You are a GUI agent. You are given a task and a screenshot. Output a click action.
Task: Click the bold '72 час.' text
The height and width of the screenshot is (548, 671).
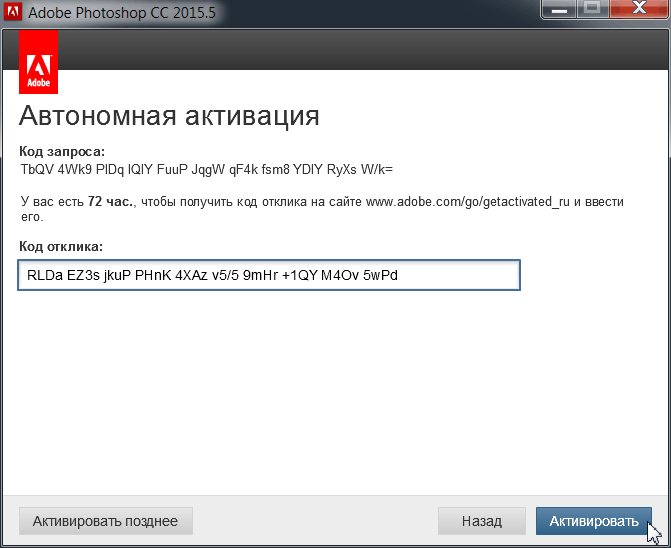(111, 201)
